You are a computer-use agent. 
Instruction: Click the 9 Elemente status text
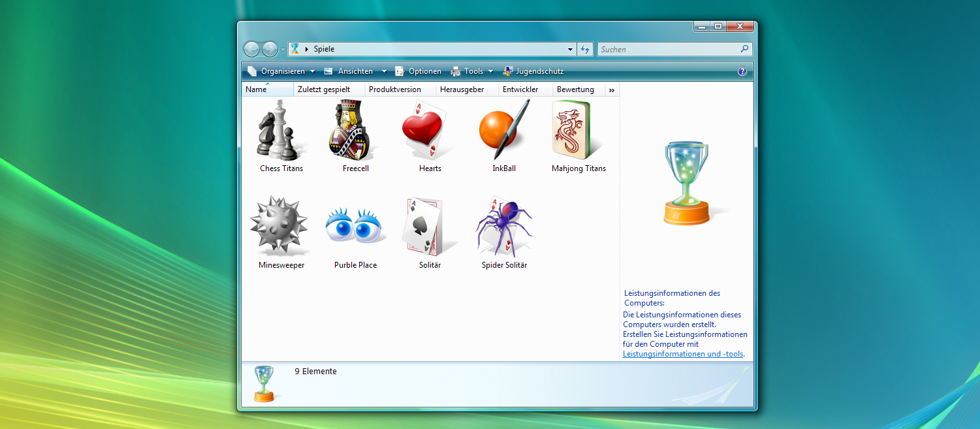pyautogui.click(x=315, y=372)
